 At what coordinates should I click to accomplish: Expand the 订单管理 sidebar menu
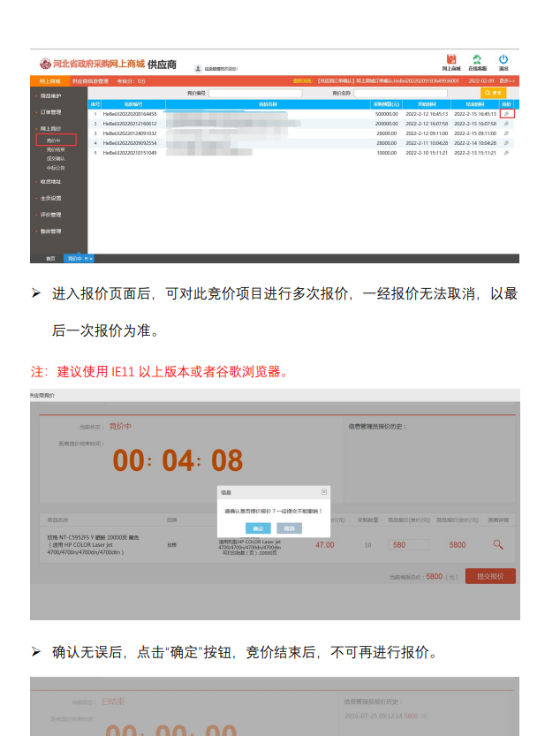pos(50,112)
